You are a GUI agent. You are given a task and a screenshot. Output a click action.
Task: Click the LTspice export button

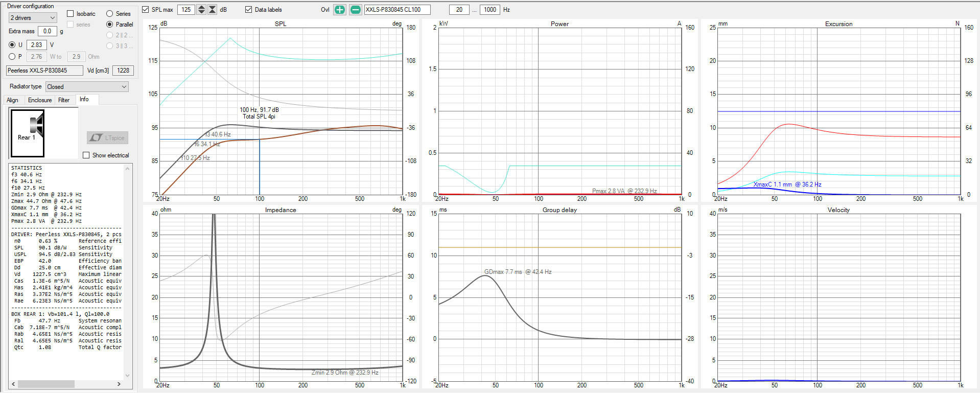click(108, 138)
